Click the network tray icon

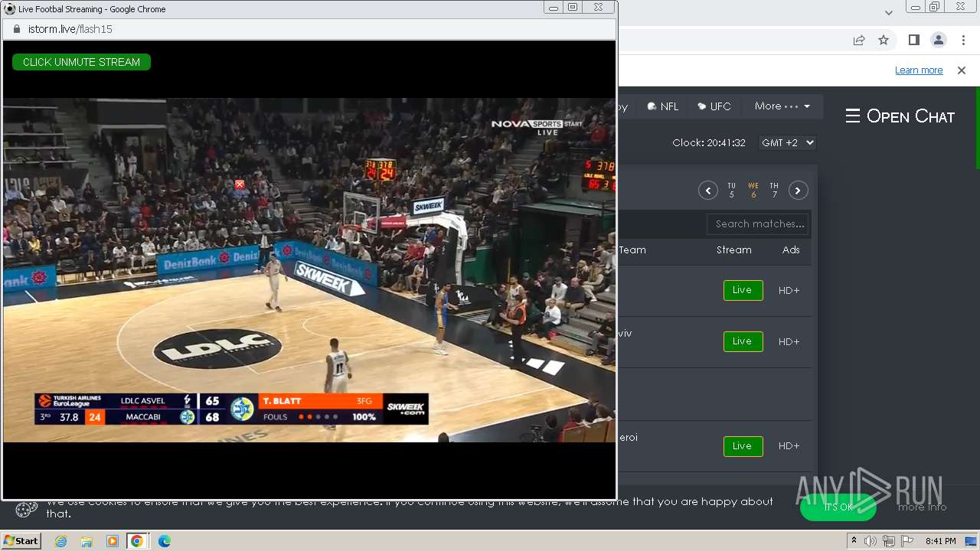pyautogui.click(x=889, y=541)
